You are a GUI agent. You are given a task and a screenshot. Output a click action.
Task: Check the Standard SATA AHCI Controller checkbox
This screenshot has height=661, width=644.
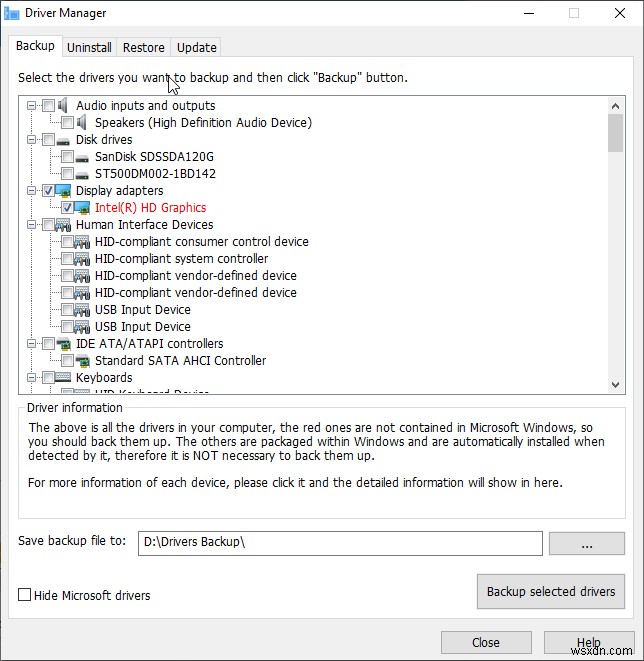tap(67, 360)
